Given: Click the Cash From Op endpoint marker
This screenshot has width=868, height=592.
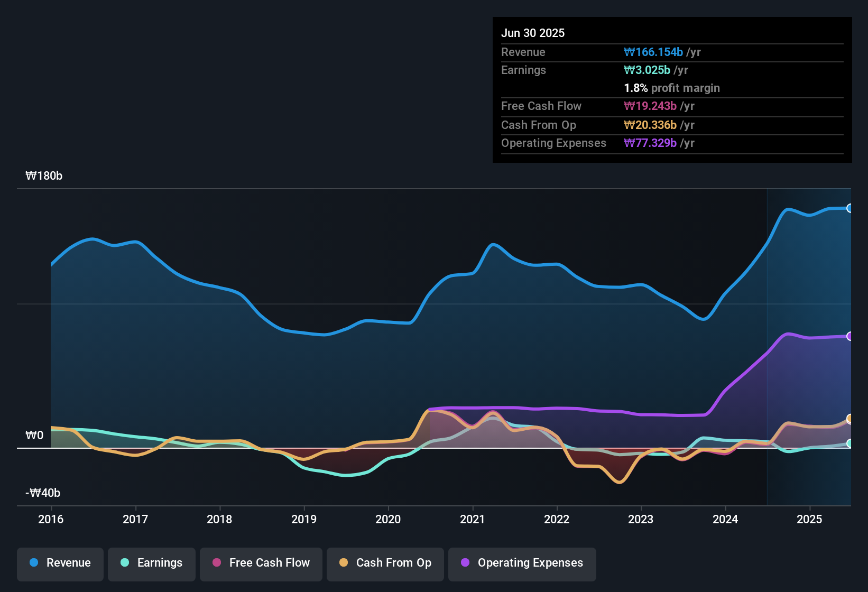Looking at the screenshot, I should click(x=850, y=419).
